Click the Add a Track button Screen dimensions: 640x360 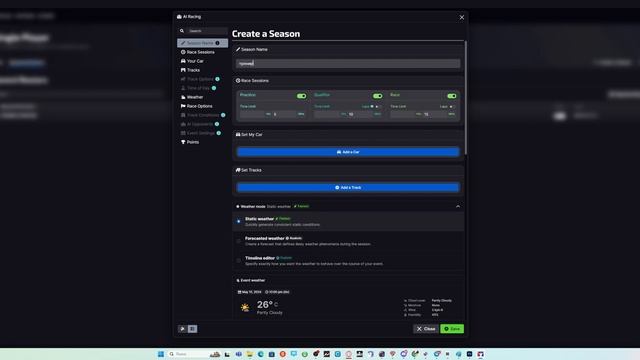click(x=348, y=188)
